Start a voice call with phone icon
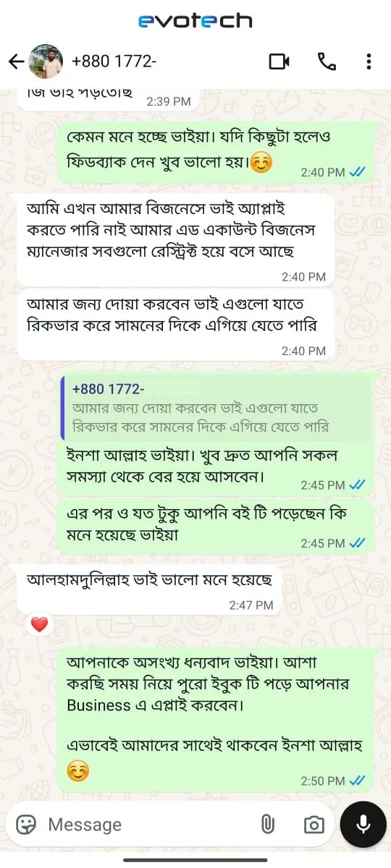Image resolution: width=391 pixels, height=868 pixels. tap(327, 61)
